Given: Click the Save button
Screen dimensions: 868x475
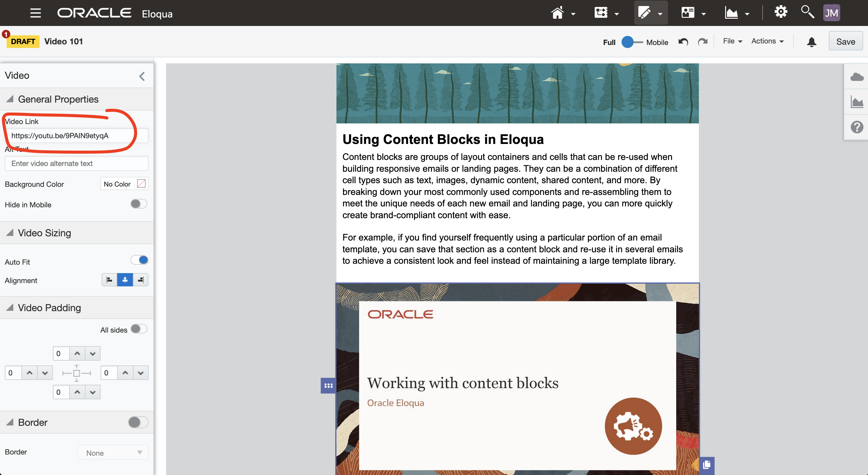Looking at the screenshot, I should (845, 41).
